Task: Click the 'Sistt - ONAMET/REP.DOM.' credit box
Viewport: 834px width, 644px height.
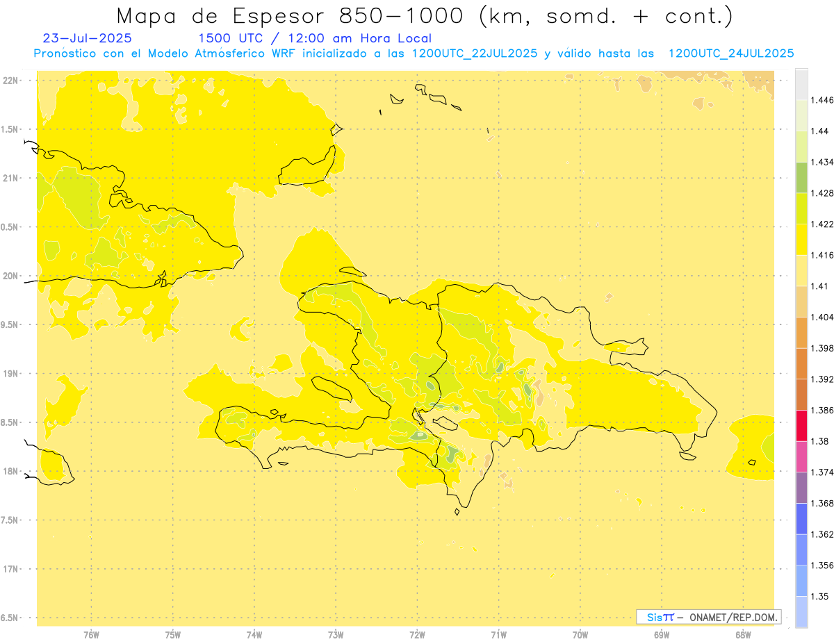Action: coord(709,617)
